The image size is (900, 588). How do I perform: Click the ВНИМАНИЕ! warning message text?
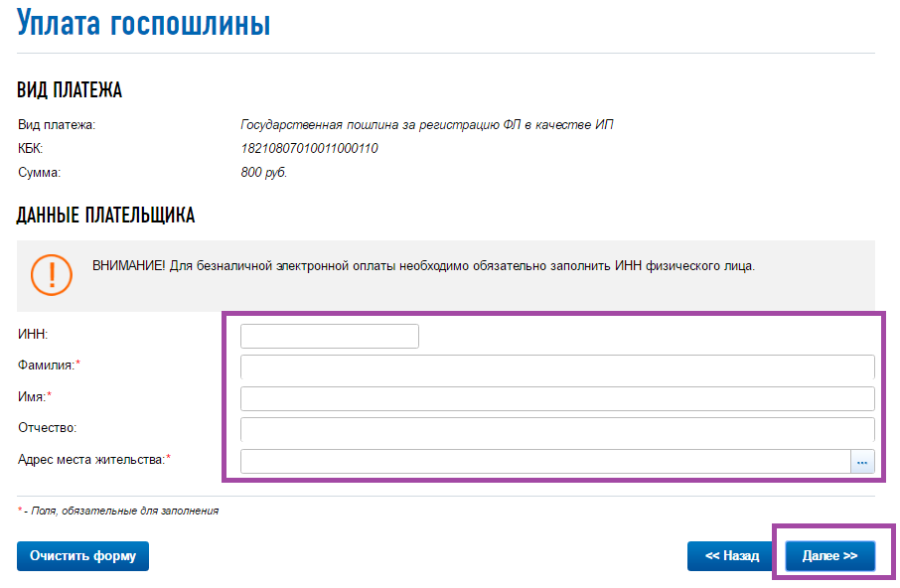tap(423, 266)
